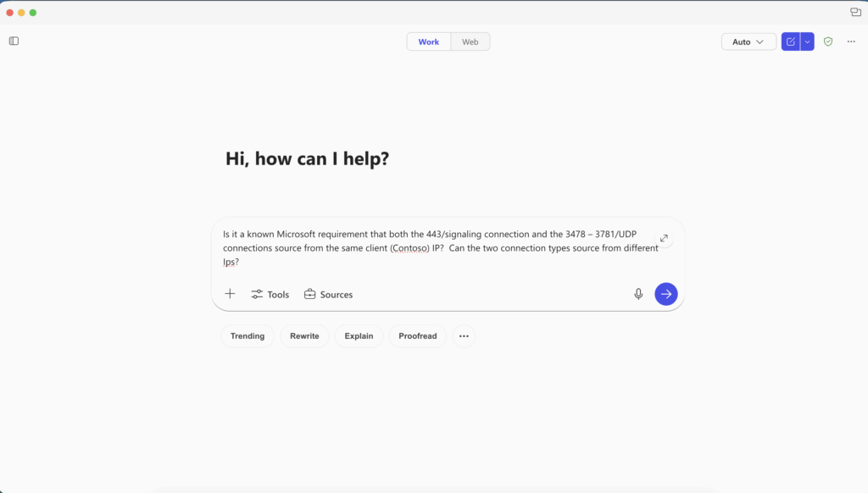Click the microphone dictation icon

638,294
